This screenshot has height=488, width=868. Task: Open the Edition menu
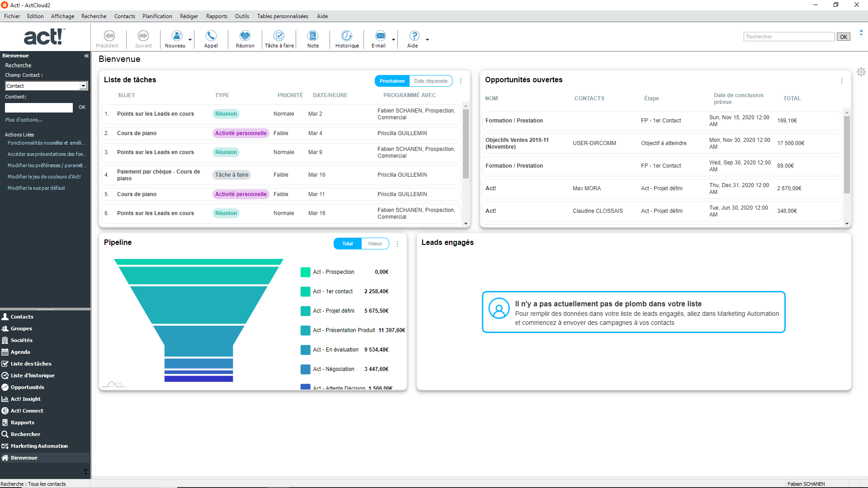35,16
